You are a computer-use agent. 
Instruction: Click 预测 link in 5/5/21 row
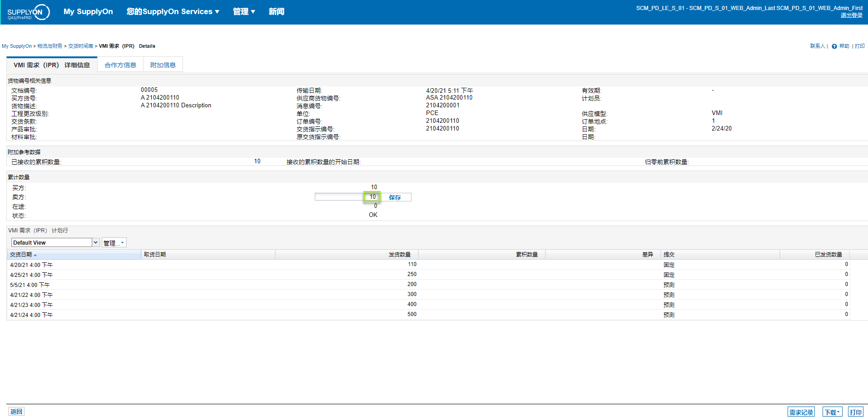[669, 285]
